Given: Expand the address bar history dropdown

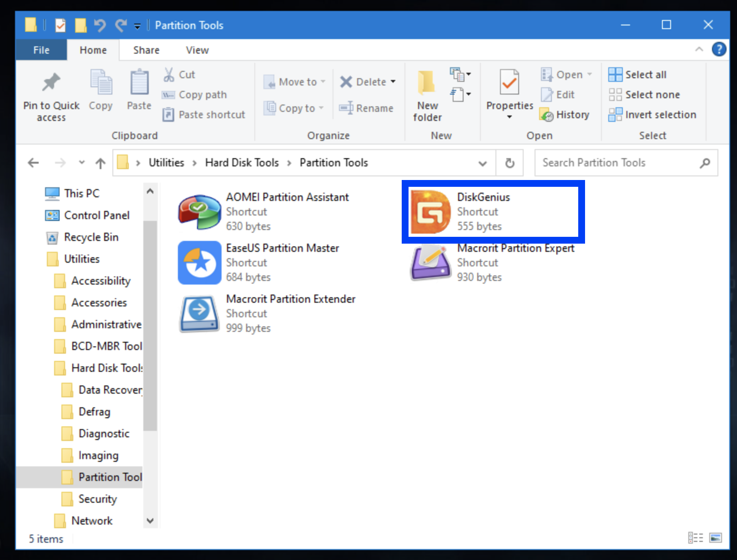Looking at the screenshot, I should [x=482, y=163].
